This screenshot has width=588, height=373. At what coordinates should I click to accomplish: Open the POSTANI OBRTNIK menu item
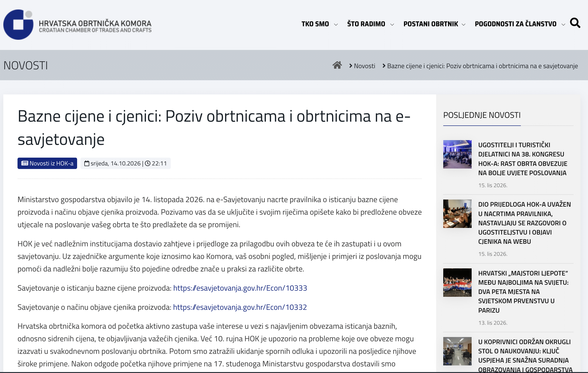(430, 24)
